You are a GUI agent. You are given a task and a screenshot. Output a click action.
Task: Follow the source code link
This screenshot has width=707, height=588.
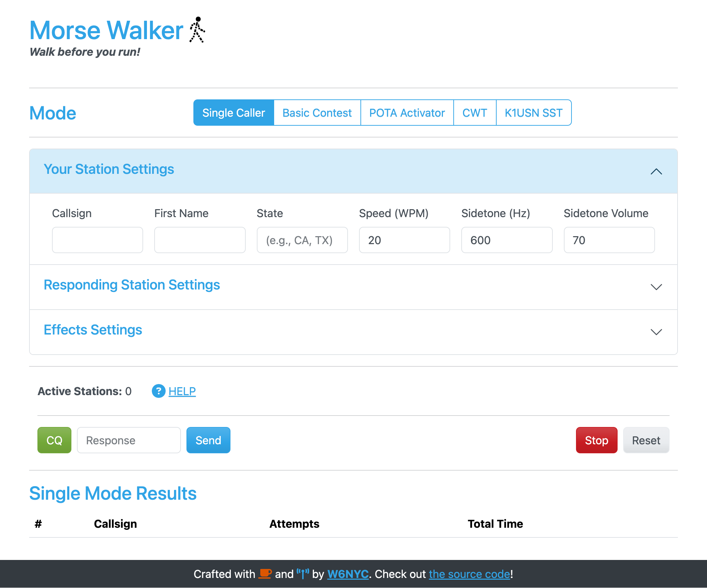tap(469, 574)
